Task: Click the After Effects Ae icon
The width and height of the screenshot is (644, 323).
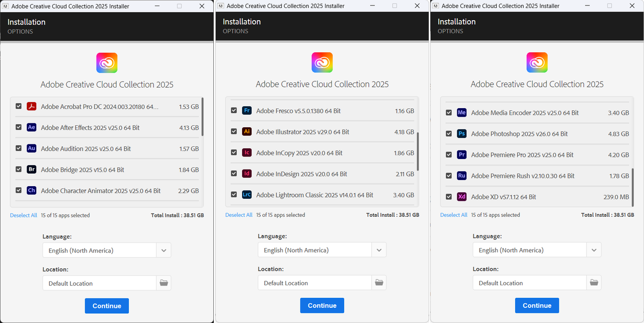Action: [32, 128]
